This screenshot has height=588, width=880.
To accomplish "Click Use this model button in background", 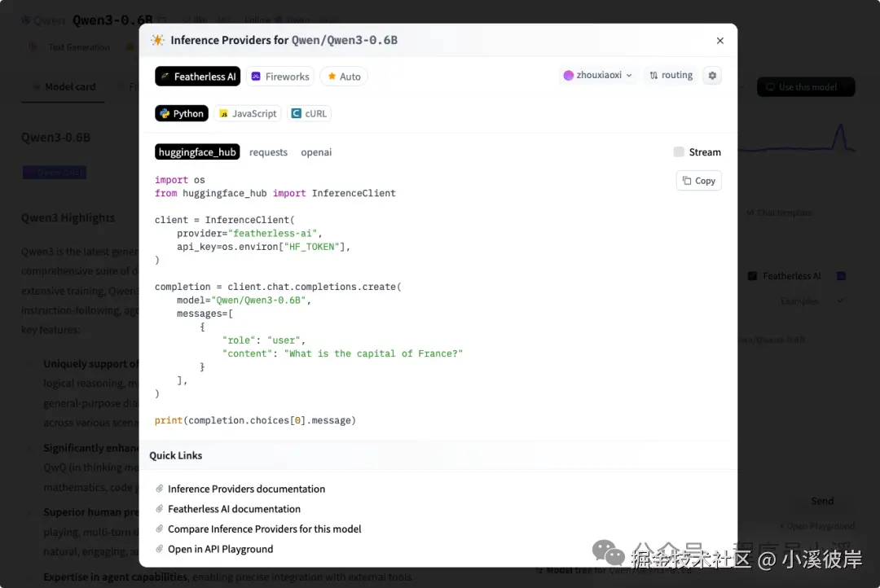I will [806, 87].
